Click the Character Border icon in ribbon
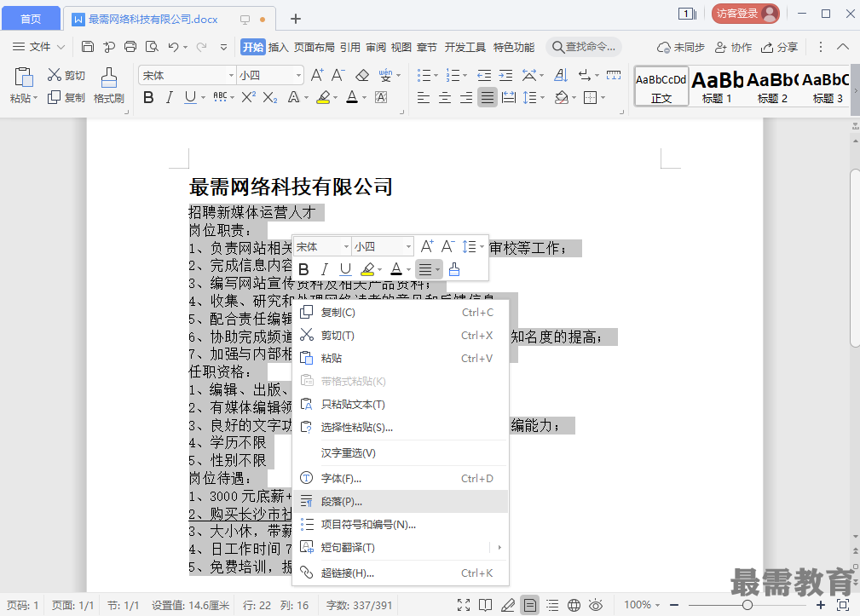 381,97
